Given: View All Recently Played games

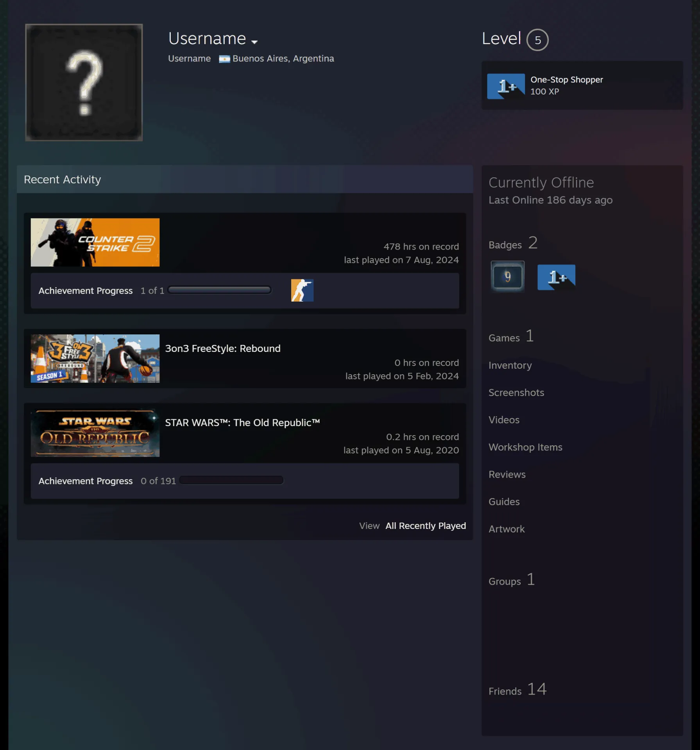Looking at the screenshot, I should tap(426, 526).
